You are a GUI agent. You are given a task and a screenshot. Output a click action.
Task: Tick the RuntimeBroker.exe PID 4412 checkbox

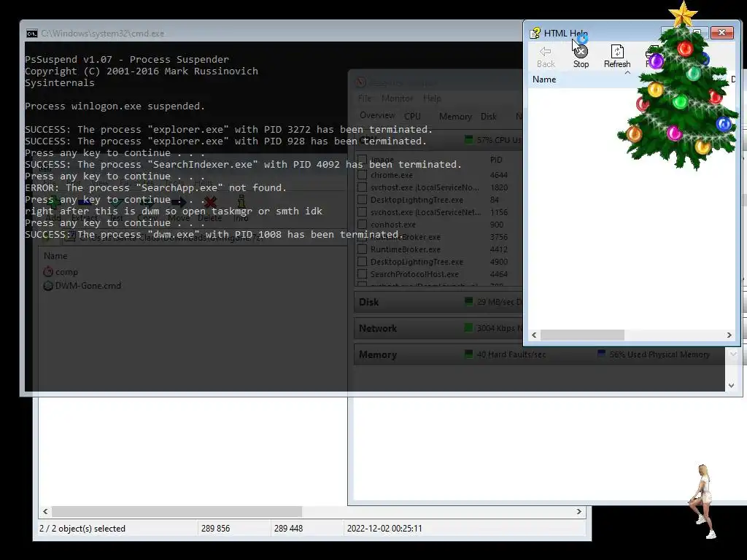(362, 249)
